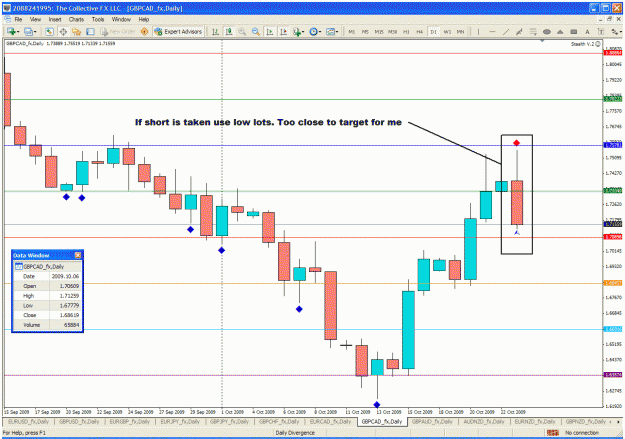The width and height of the screenshot is (625, 439).
Task: Open the Periods clock icon
Action: 313,31
